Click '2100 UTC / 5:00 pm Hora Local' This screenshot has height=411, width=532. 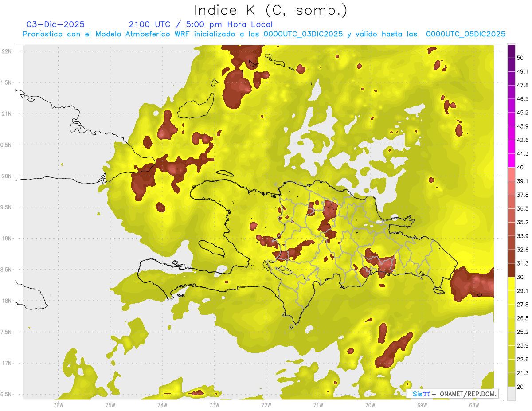click(x=201, y=24)
